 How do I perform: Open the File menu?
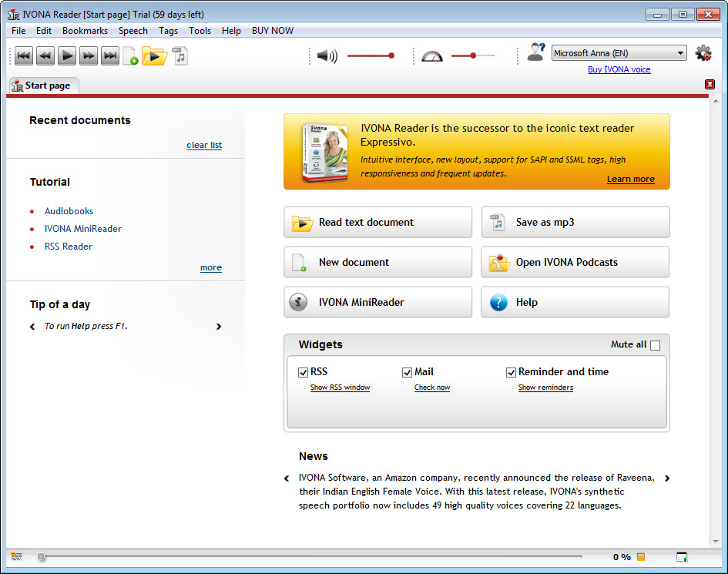tap(18, 31)
